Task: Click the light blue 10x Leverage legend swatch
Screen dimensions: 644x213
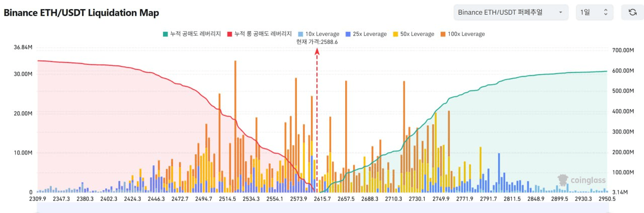Action: coord(300,34)
